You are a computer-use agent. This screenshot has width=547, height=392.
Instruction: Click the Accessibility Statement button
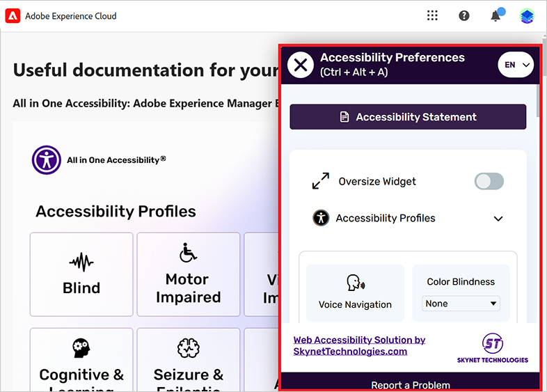pyautogui.click(x=408, y=117)
